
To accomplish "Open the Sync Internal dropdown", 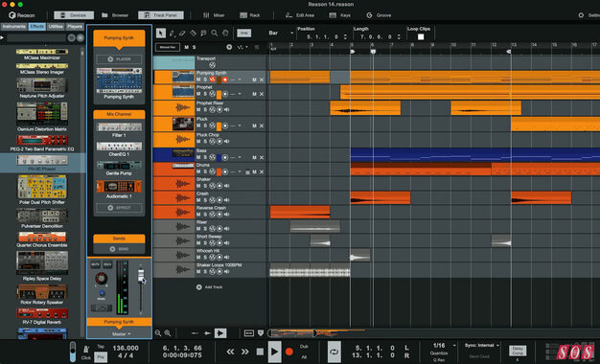I will (x=482, y=345).
